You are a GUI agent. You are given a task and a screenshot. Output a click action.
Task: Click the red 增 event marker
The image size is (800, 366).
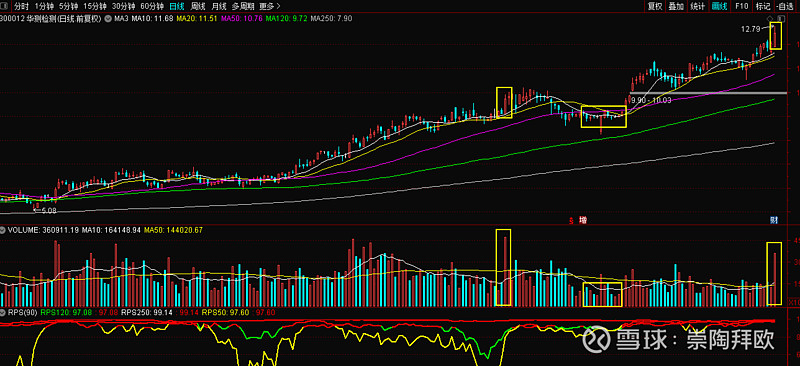point(583,221)
